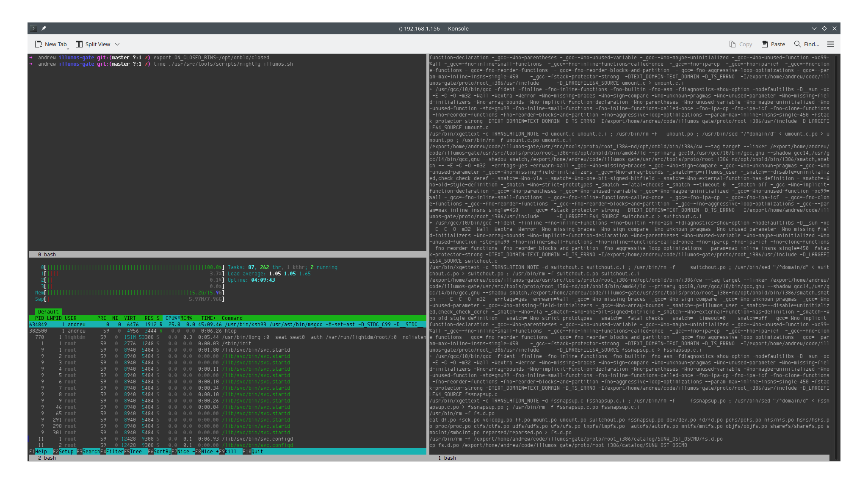
Task: Select the ksh93 msgcc process row
Action: 227,325
